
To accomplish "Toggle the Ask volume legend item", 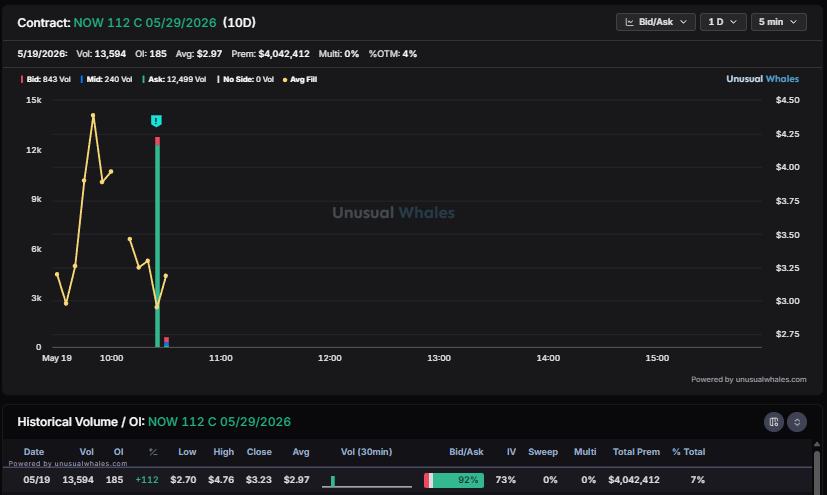I will click(x=175, y=80).
